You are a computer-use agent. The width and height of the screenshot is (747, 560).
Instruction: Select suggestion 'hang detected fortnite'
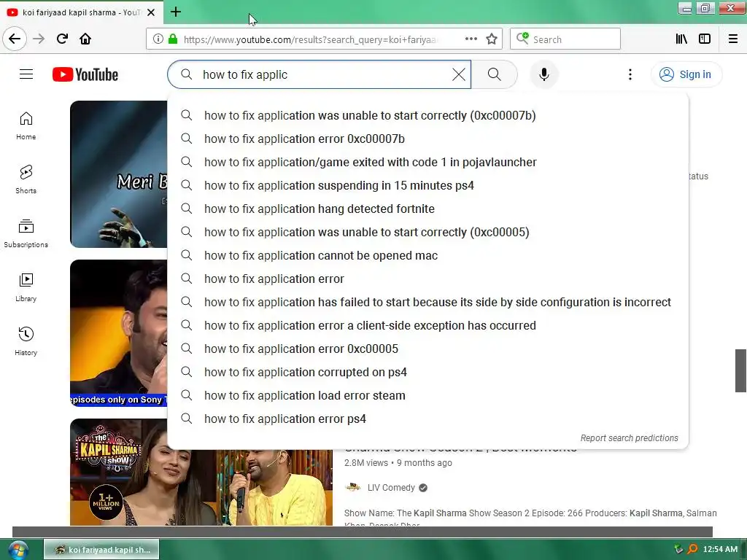pyautogui.click(x=427, y=209)
